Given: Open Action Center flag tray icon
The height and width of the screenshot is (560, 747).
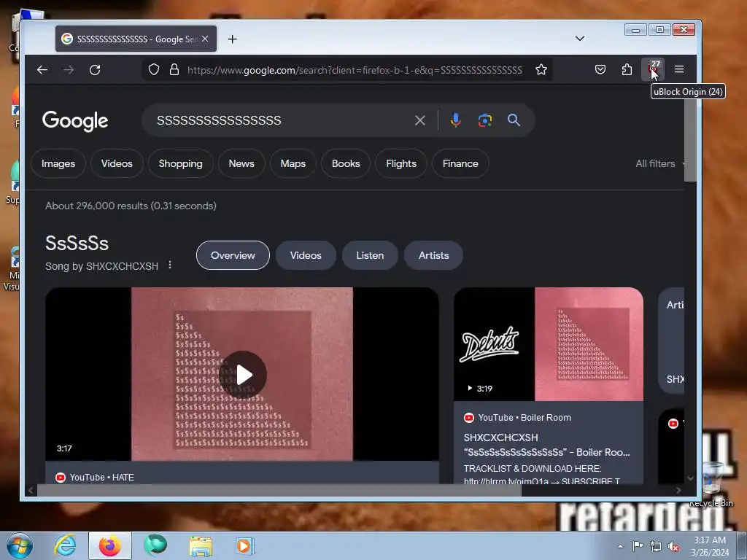Looking at the screenshot, I should coord(638,545).
